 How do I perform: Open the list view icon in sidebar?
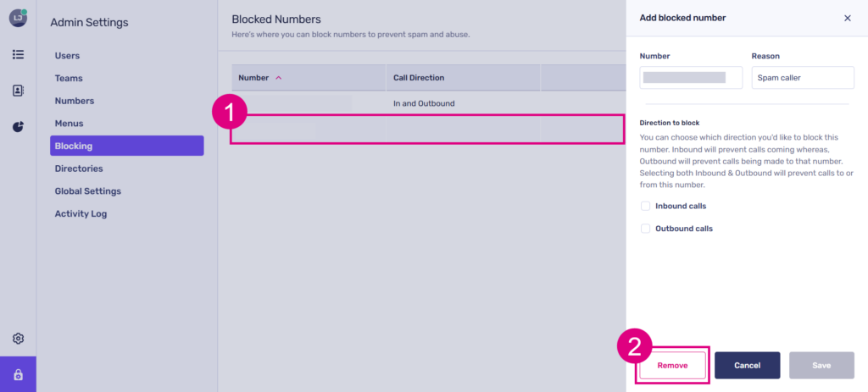[18, 54]
